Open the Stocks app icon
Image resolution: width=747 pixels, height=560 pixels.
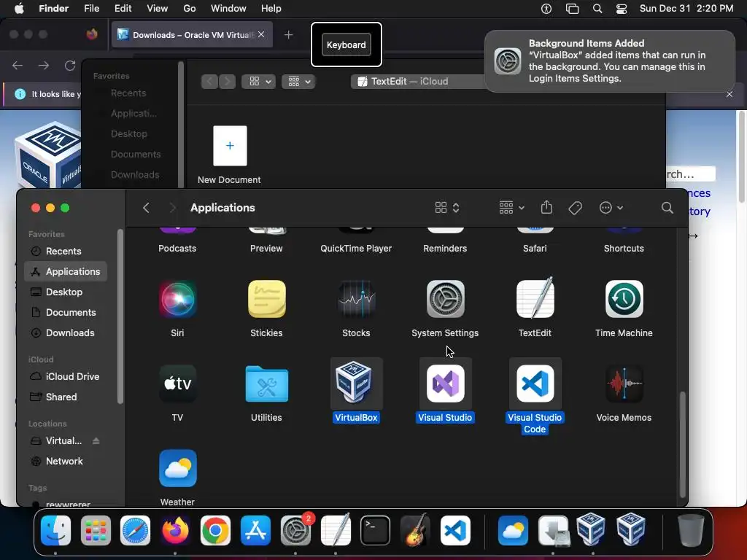point(356,299)
